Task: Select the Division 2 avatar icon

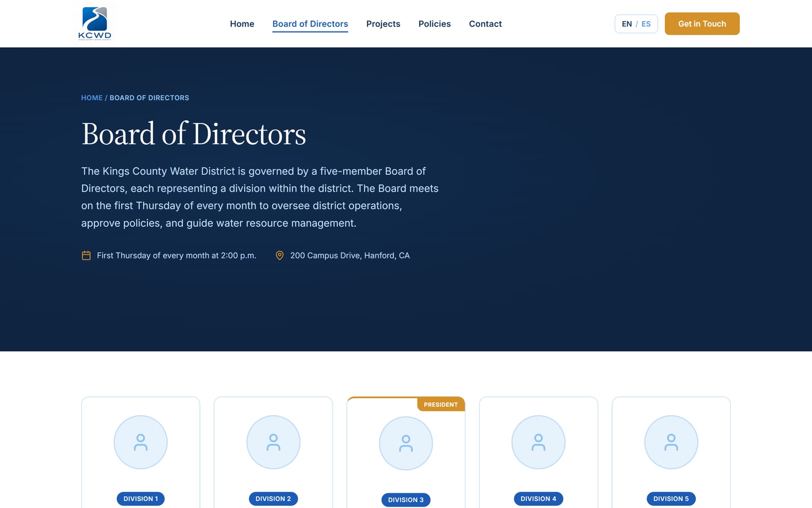Action: coord(274,442)
